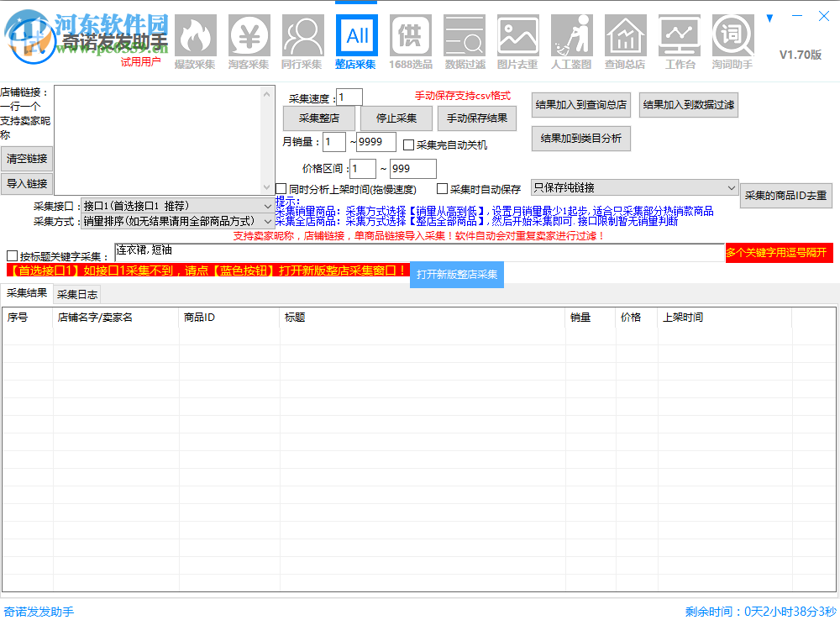840x620 pixels.
Task: Click the 停止采集 button
Action: [396, 118]
